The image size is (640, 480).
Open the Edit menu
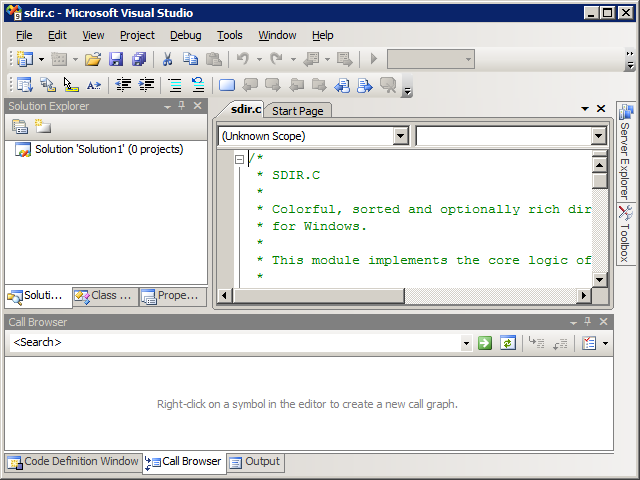(57, 36)
